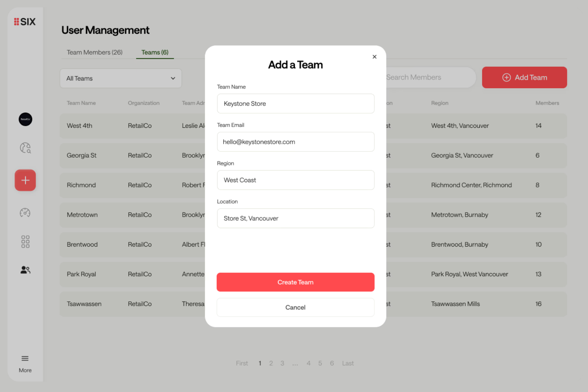Go to page 5
This screenshot has height=392, width=588.
320,363
